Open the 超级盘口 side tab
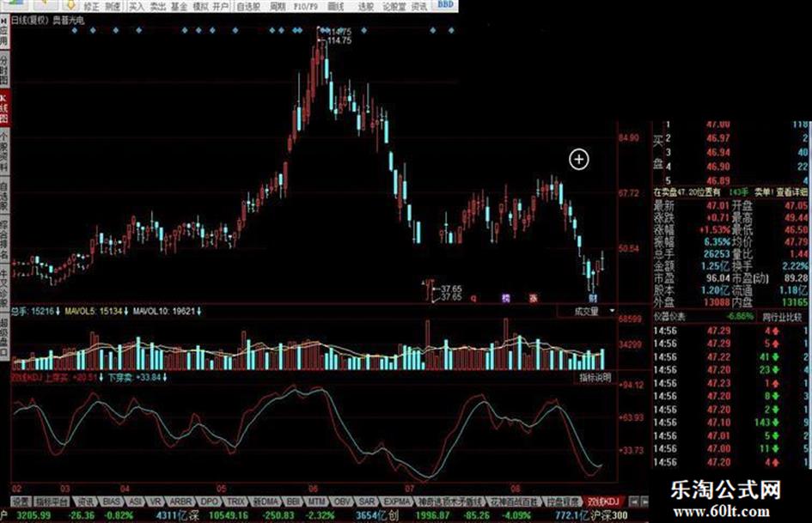The width and height of the screenshot is (812, 523). point(4,338)
